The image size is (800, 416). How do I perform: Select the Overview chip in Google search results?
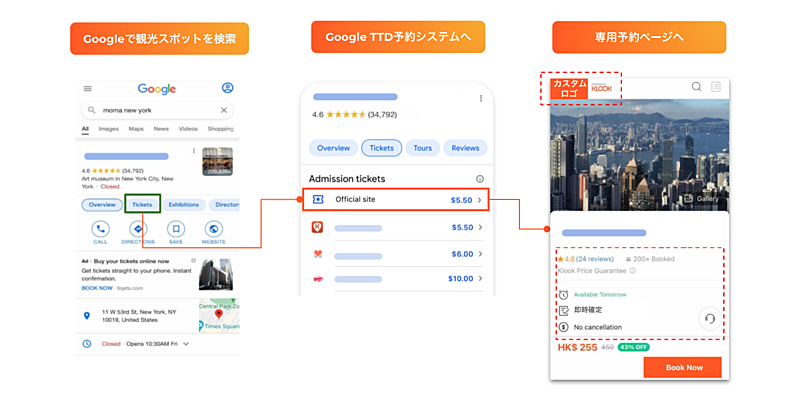(x=102, y=205)
